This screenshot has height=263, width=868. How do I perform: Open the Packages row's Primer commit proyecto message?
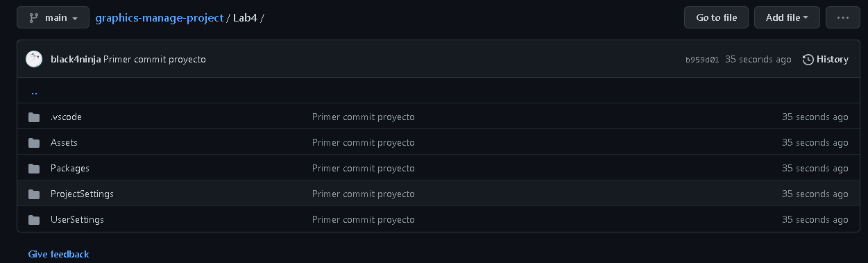[363, 168]
